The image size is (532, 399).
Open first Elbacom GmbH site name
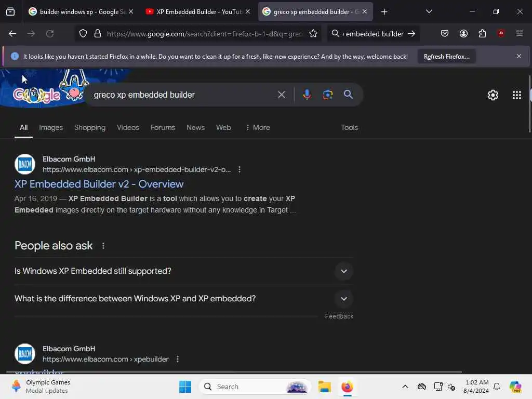(x=69, y=159)
